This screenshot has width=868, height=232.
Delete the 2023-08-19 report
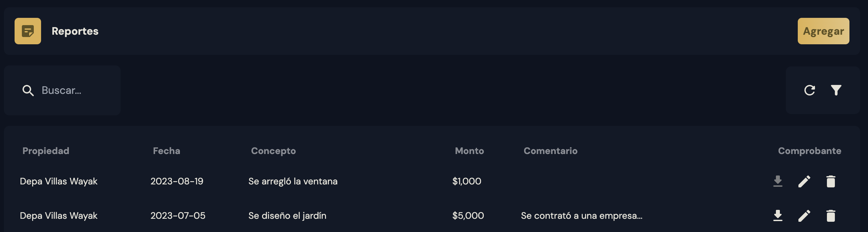point(831,181)
